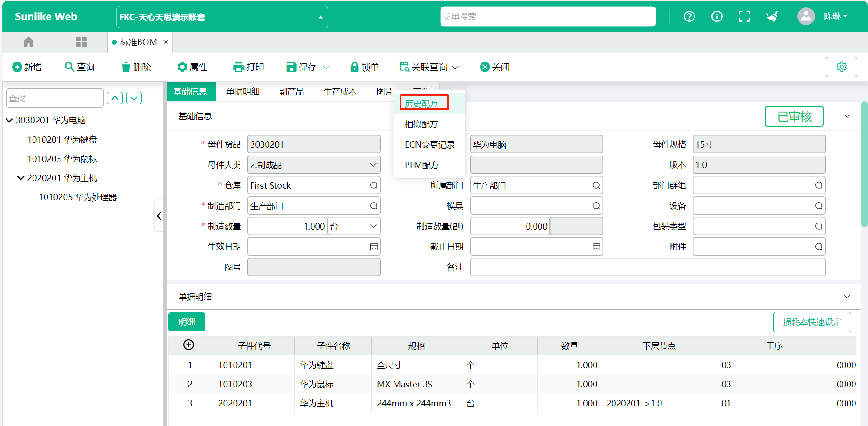The image size is (868, 426).
Task: Click the 保存 save button
Action: (301, 67)
